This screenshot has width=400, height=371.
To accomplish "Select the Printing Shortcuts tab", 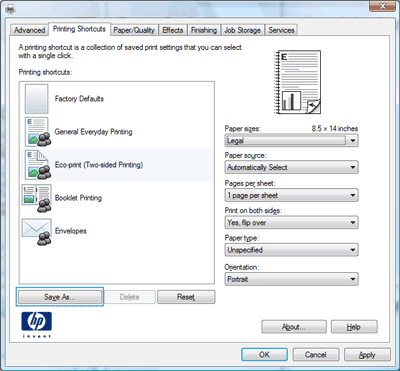I will 79,29.
